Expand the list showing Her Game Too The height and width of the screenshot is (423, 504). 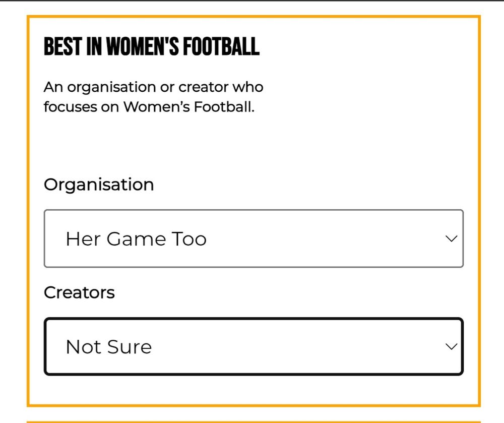click(x=253, y=238)
